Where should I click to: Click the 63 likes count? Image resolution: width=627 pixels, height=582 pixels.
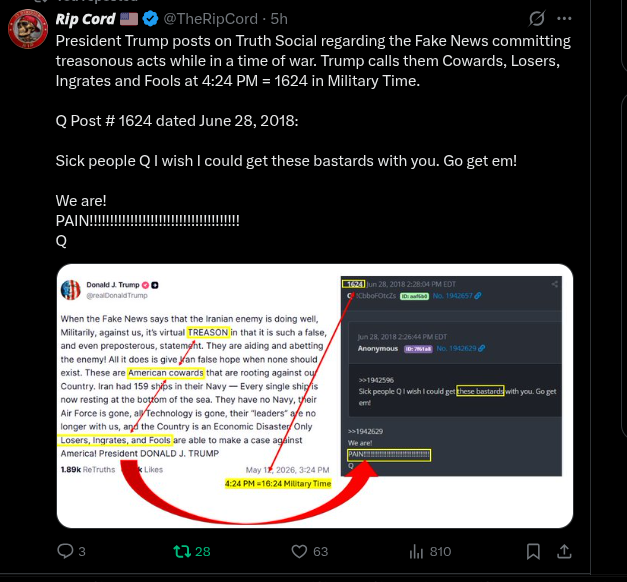tap(320, 552)
